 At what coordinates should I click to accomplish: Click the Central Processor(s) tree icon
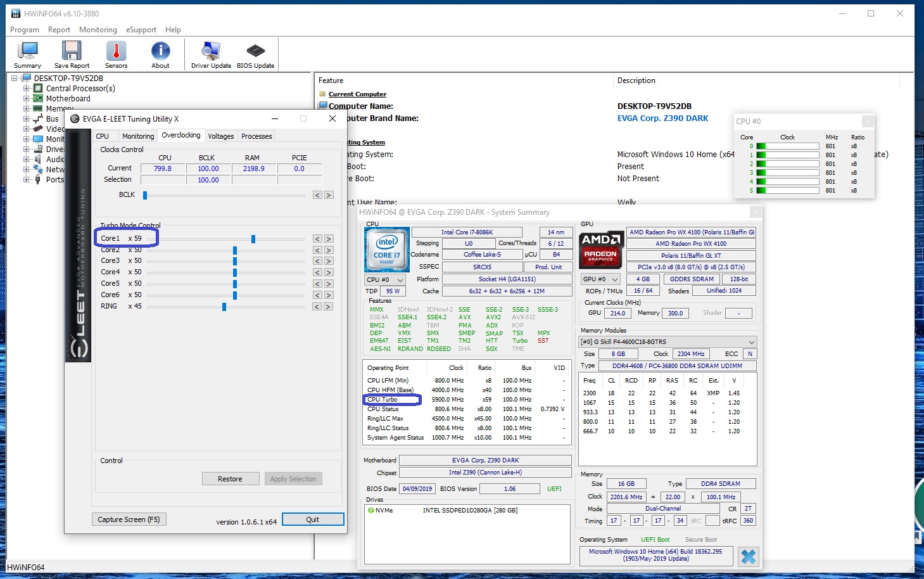(38, 89)
